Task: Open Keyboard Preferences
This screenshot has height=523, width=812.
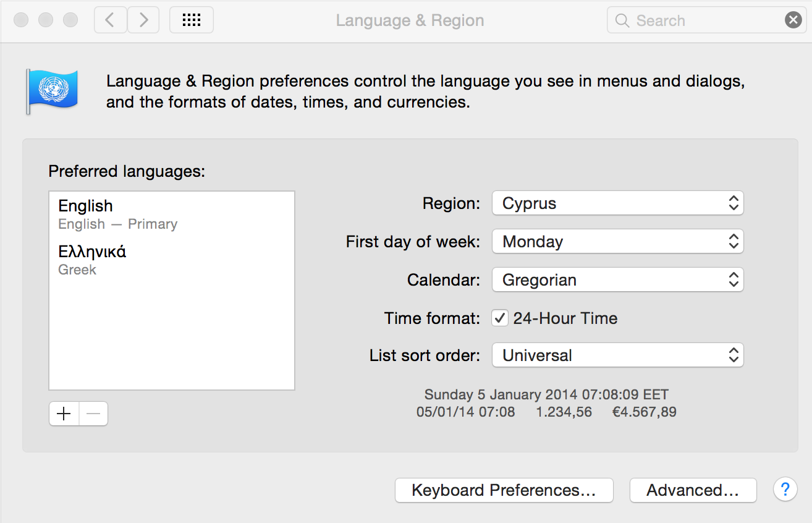Action: pos(504,490)
